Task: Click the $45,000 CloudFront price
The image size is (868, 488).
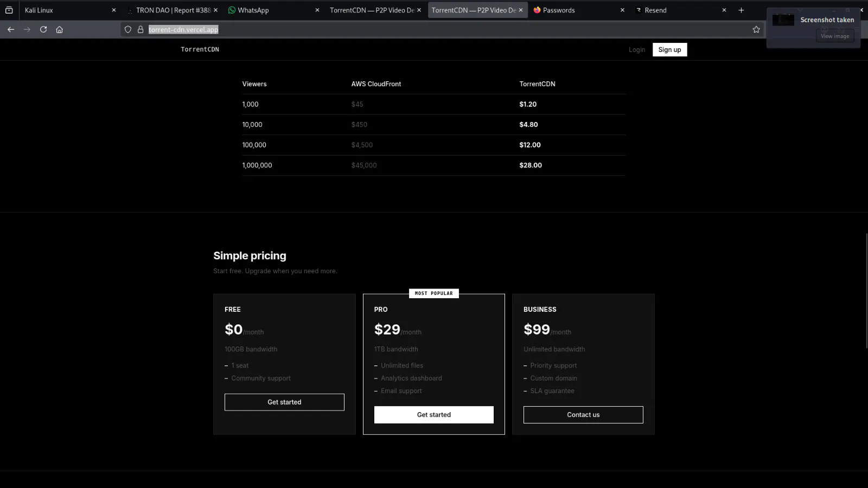Action: 364,165
